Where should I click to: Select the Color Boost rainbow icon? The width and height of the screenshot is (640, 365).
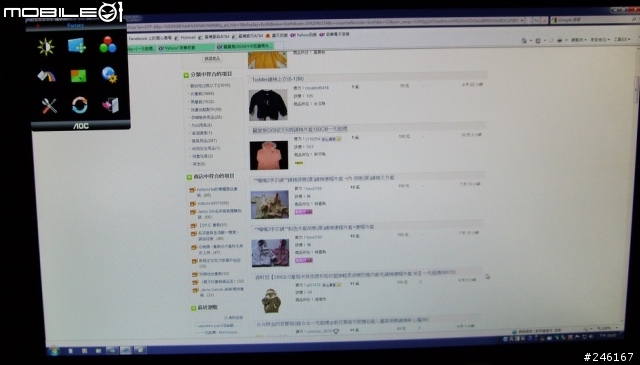46,76
